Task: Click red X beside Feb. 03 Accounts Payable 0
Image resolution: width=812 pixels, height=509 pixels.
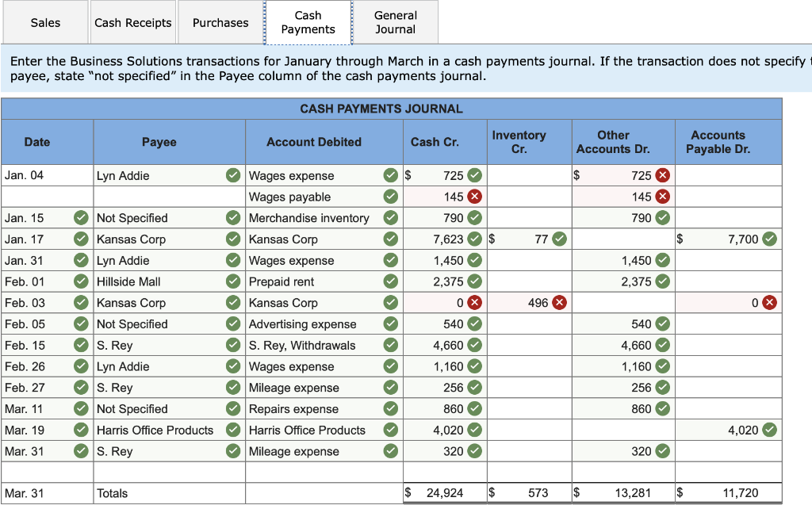Action: 769,303
